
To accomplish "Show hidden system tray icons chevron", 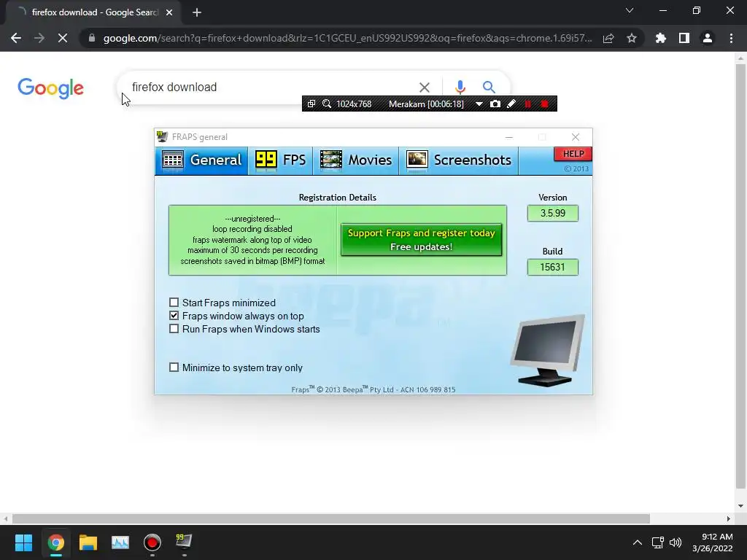I will (638, 542).
